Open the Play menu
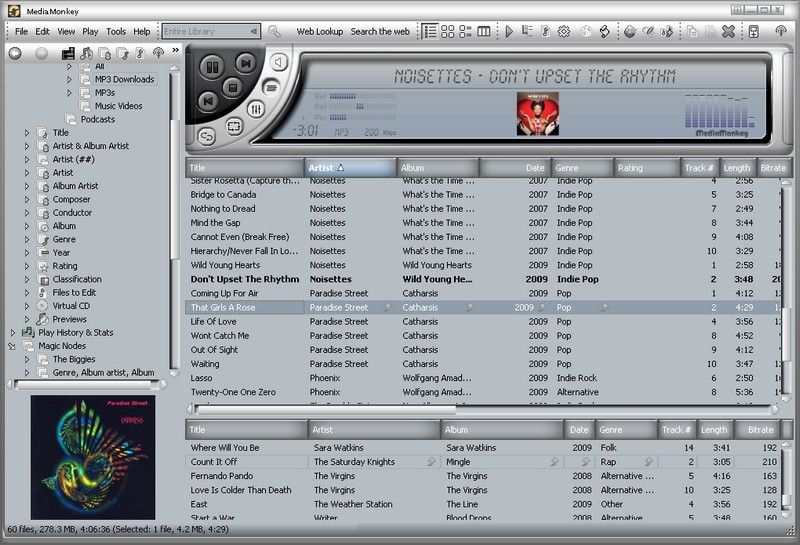 pyautogui.click(x=90, y=31)
